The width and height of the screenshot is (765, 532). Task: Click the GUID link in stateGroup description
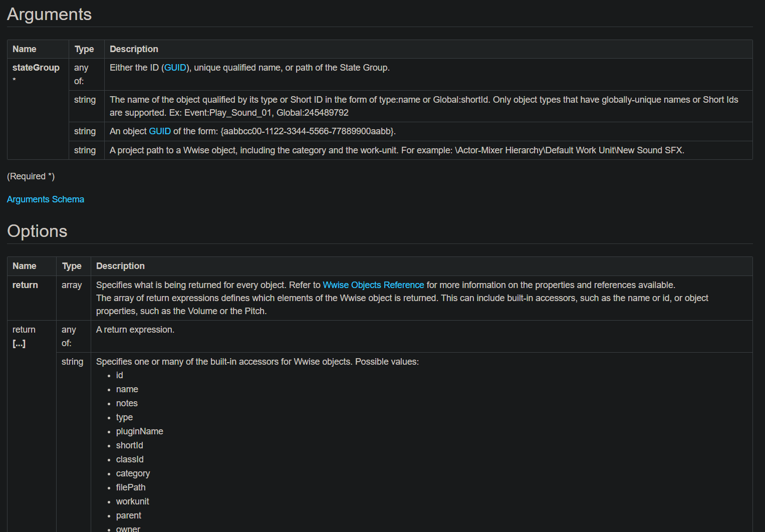175,68
